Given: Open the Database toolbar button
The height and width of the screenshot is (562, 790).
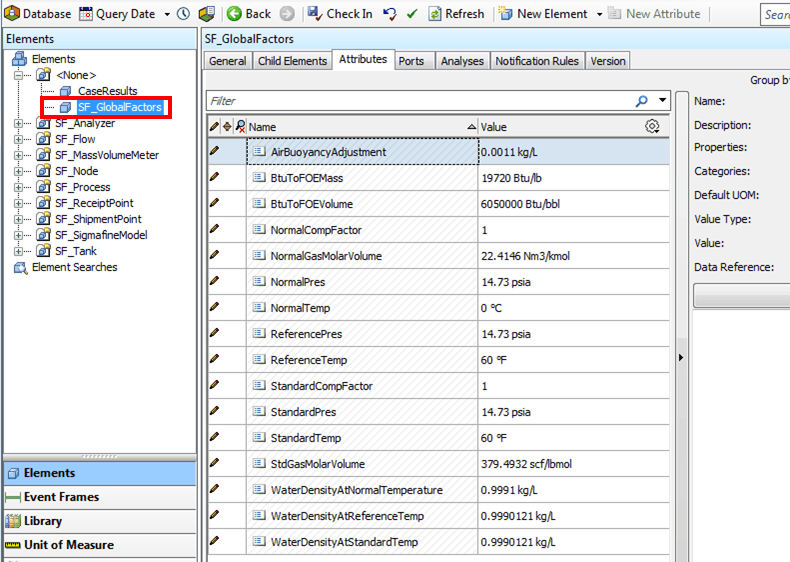Looking at the screenshot, I should click(x=38, y=14).
